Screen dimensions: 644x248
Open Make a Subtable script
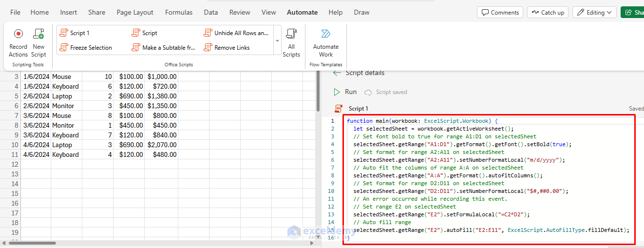click(164, 48)
